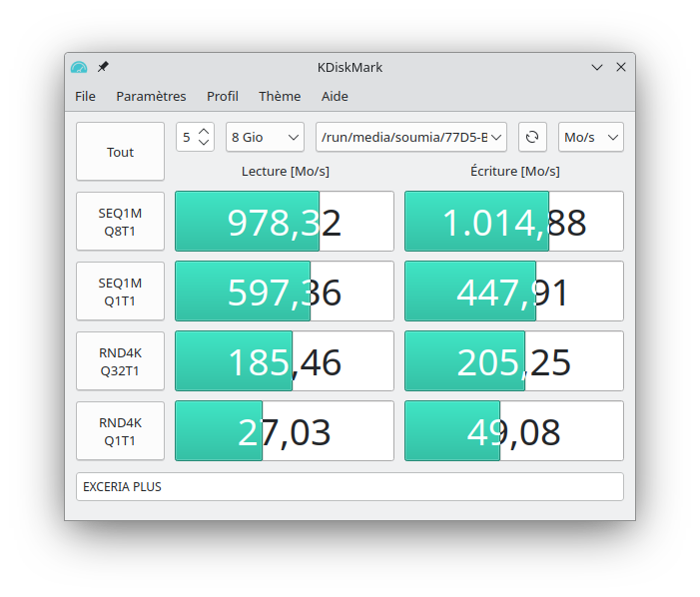Click the EXCERIA PLUS comment text field
Image resolution: width=700 pixels, height=597 pixels.
point(350,487)
